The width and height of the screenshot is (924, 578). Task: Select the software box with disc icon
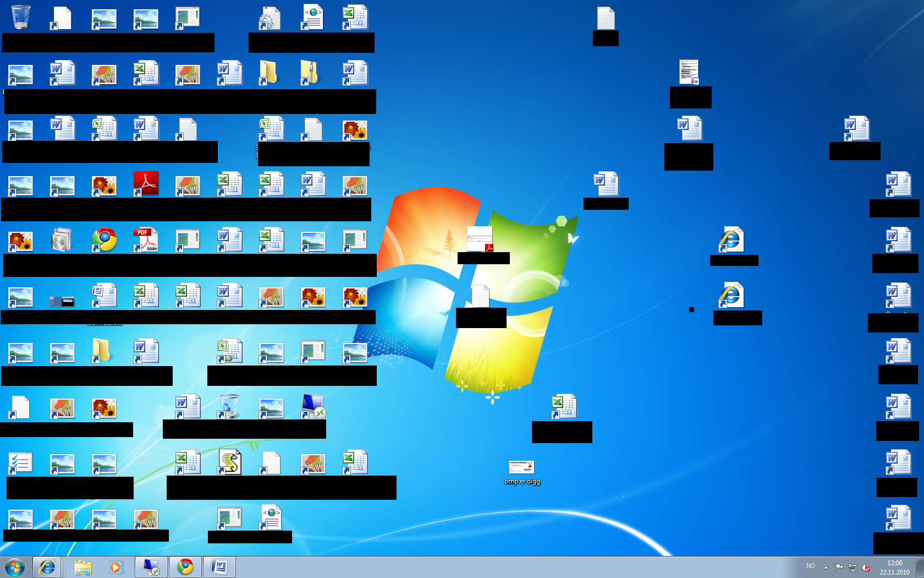click(x=62, y=240)
